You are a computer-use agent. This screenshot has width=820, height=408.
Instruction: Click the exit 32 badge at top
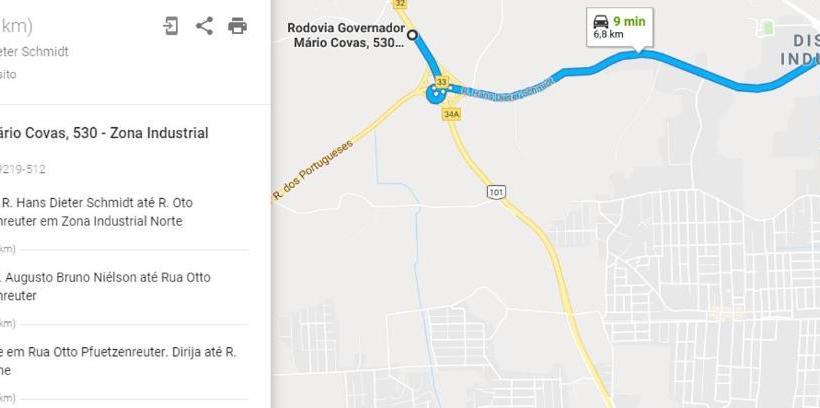tap(400, 4)
